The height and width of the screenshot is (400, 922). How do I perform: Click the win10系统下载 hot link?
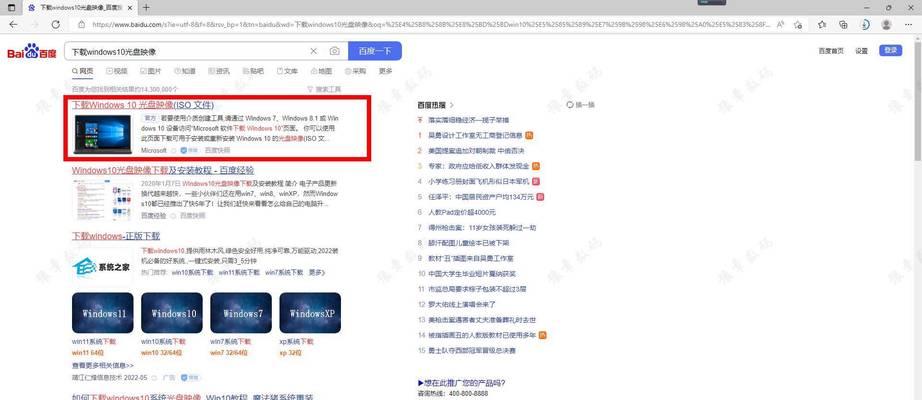click(x=192, y=273)
